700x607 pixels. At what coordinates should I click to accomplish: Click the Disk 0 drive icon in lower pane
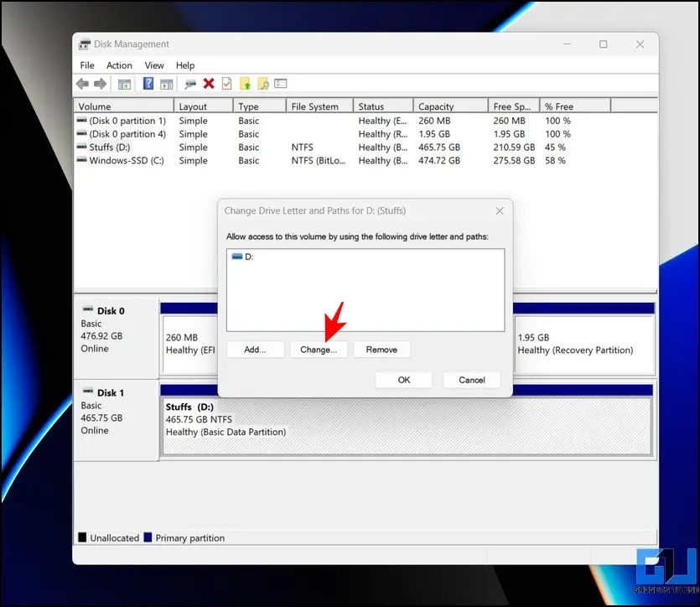[x=88, y=309]
